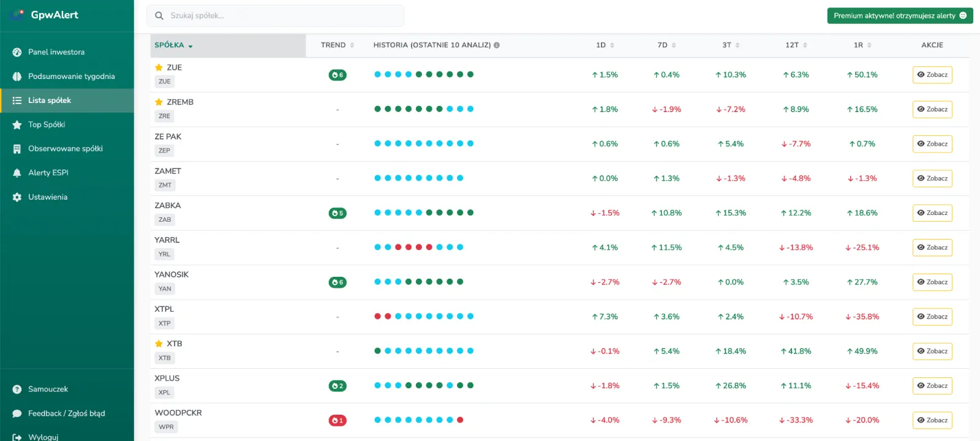This screenshot has height=441, width=980.
Task: Click the trend badge 6 for ZUE
Action: click(x=337, y=75)
